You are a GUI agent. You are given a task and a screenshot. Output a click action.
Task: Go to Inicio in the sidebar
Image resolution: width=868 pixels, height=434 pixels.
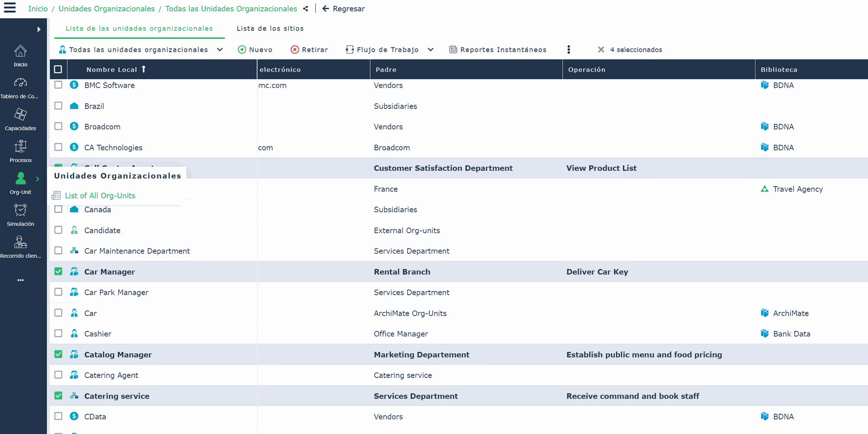pos(20,56)
